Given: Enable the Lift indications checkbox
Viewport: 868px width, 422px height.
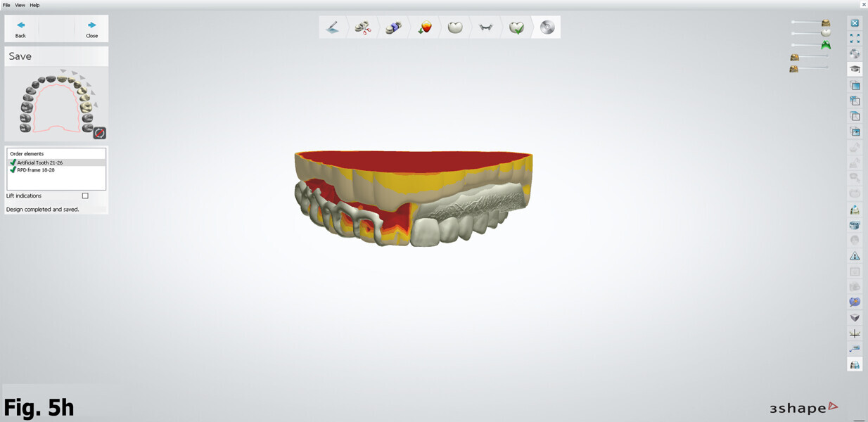Looking at the screenshot, I should point(85,196).
